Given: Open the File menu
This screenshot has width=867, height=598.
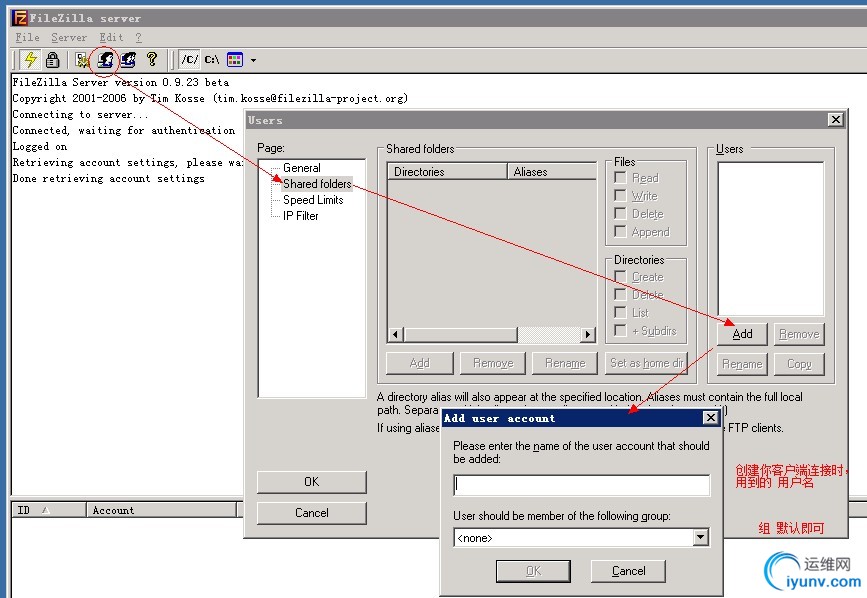Looking at the screenshot, I should 27,38.
